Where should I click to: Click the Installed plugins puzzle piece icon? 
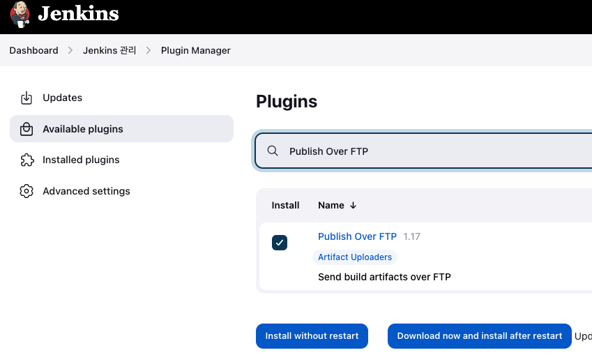[x=26, y=160]
